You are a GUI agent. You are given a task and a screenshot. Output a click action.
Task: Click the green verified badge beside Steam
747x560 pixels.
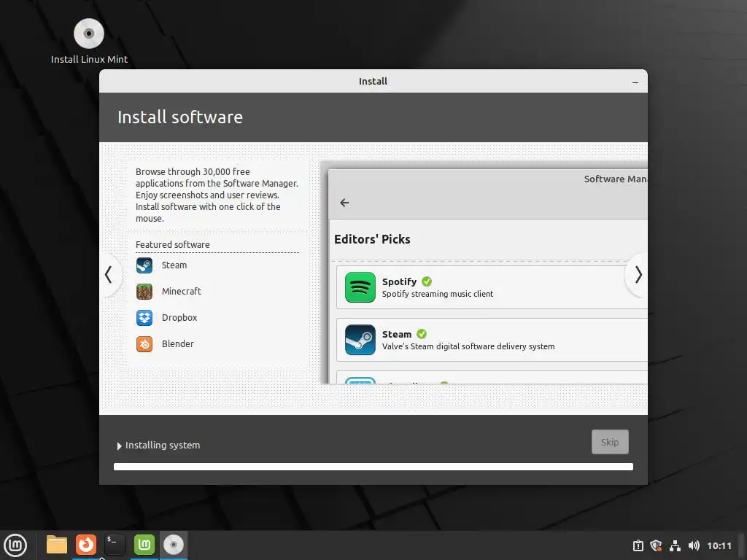(422, 334)
